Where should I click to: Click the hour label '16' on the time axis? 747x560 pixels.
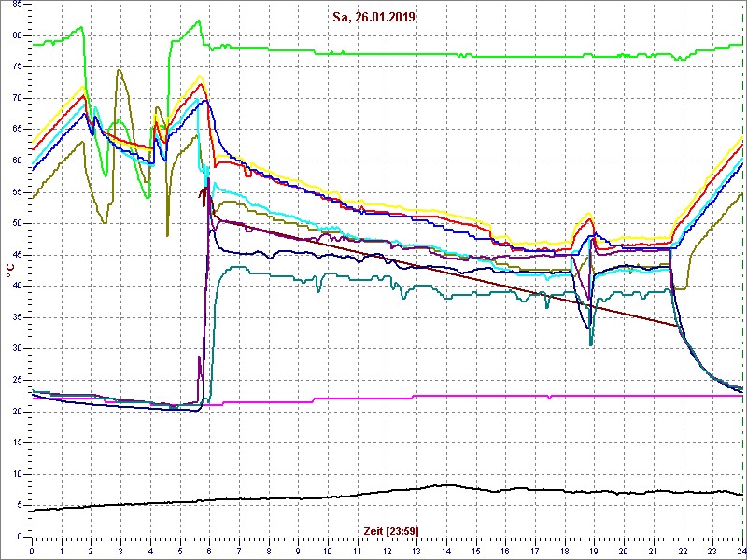tap(505, 551)
